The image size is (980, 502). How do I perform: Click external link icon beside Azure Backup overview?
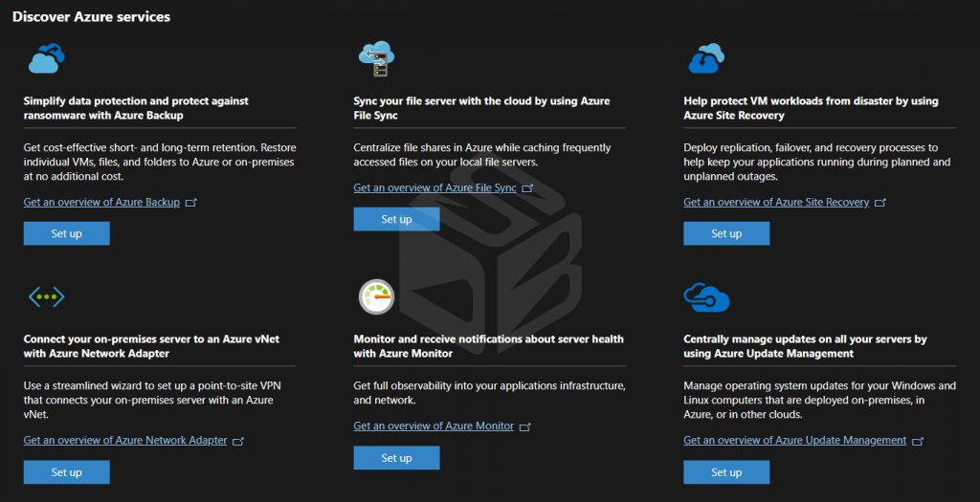(x=191, y=203)
